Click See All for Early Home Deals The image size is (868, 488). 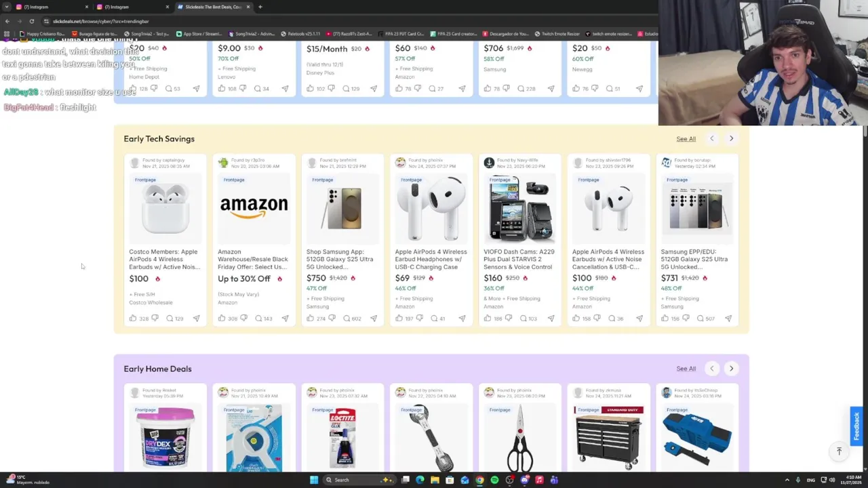[x=686, y=369]
